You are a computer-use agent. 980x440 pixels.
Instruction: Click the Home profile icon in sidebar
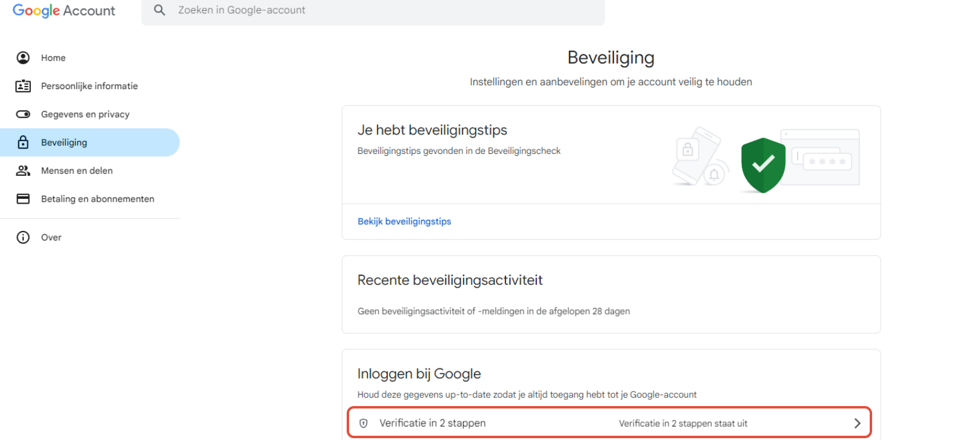point(23,58)
